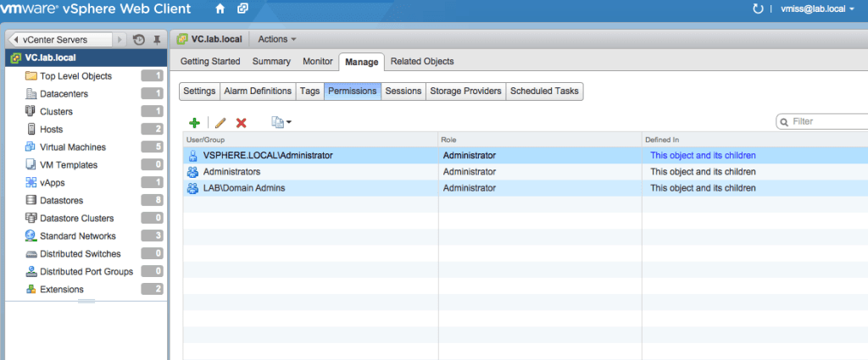Select LAB\Domain Admins group row
Image resolution: width=868 pixels, height=360 pixels.
pos(526,188)
